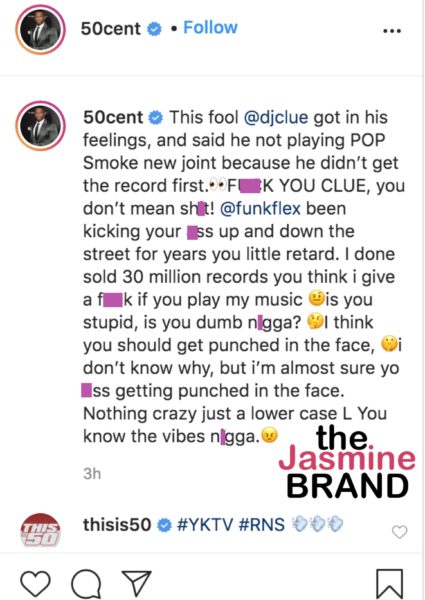Click verified badge in caption username
Viewport: 425px width, 600px height.
(x=156, y=118)
